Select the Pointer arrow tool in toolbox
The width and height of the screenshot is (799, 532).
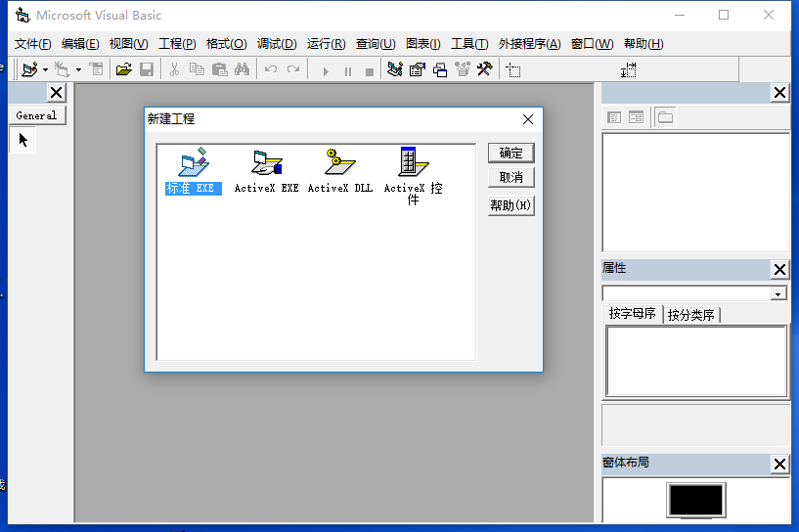22,140
